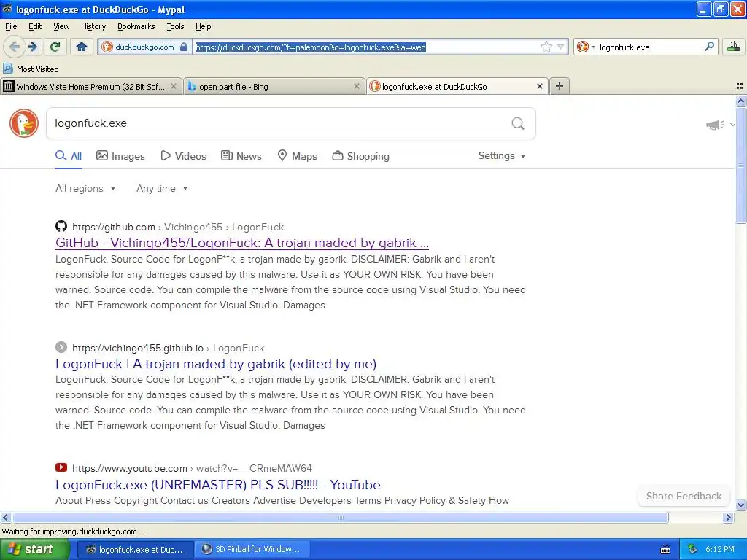Select the All results tab
This screenshot has width=747, height=560.
(69, 156)
